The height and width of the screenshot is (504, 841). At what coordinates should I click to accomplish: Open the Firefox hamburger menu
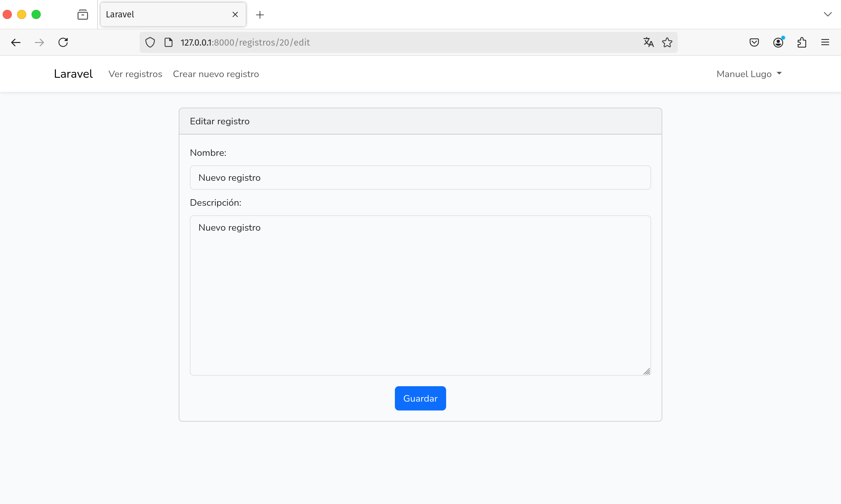(825, 42)
